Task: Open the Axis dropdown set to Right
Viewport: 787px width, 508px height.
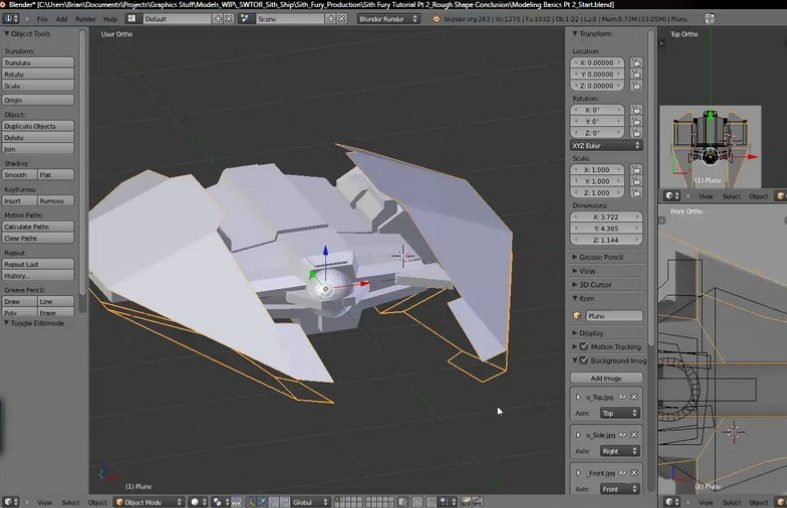Action: point(619,451)
